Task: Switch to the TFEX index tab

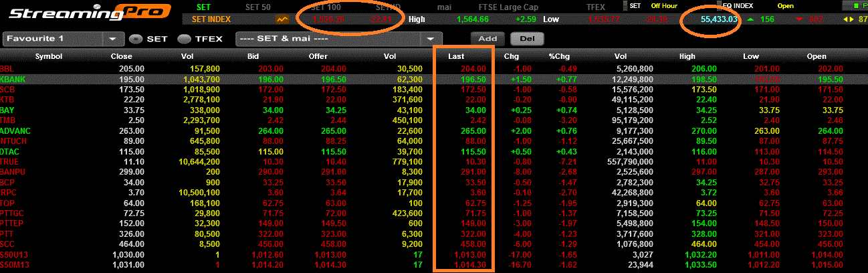Action: click(x=596, y=7)
